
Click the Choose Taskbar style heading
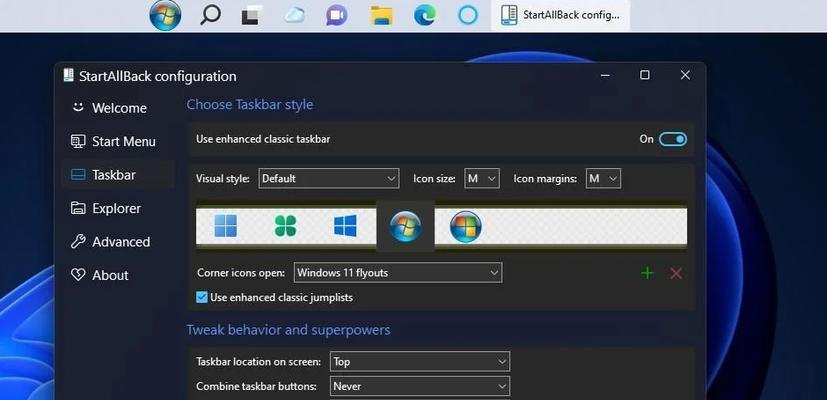pyautogui.click(x=249, y=104)
